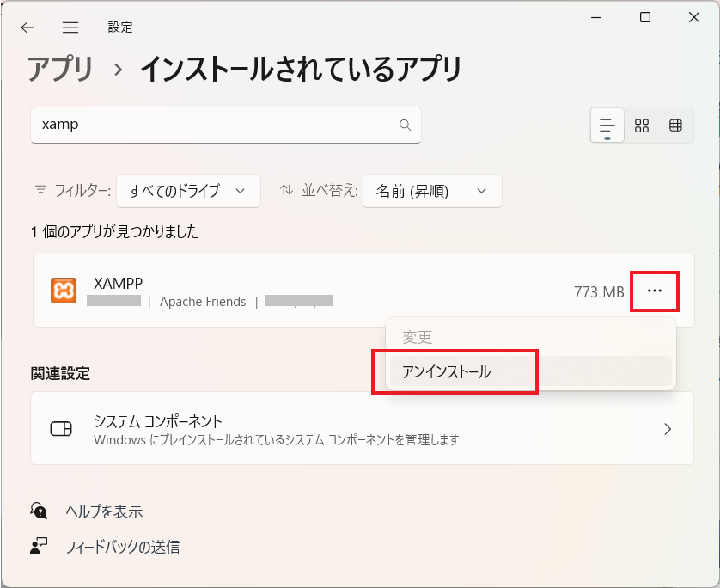The width and height of the screenshot is (720, 588).
Task: Click the feedback person icon
Action: 39,546
